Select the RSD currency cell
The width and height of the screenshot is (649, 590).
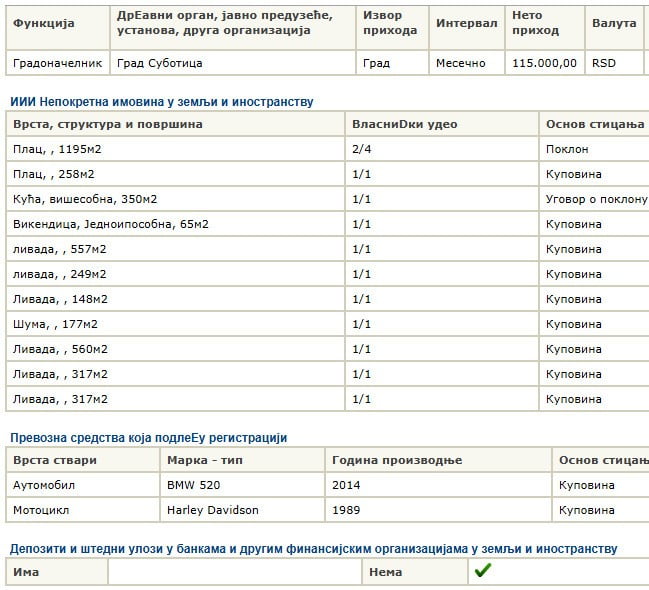614,63
